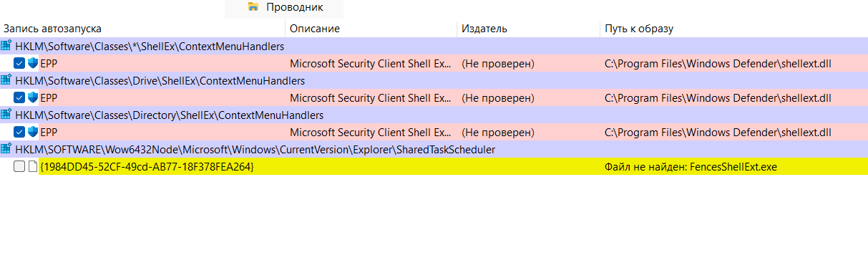Click the Проводник tab folder icon
This screenshot has width=868, height=273.
[x=253, y=7]
